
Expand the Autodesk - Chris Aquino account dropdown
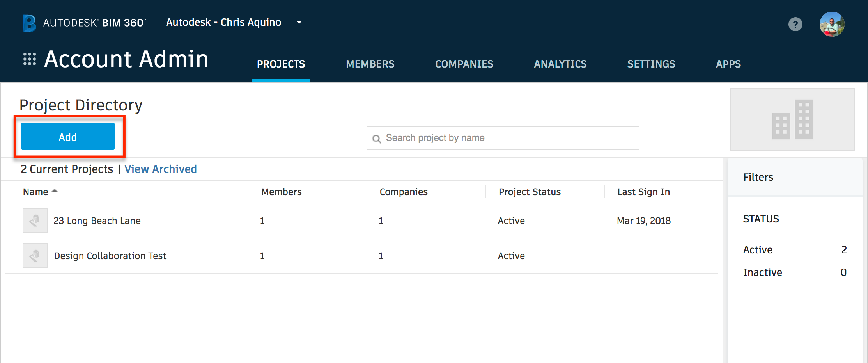tap(299, 23)
